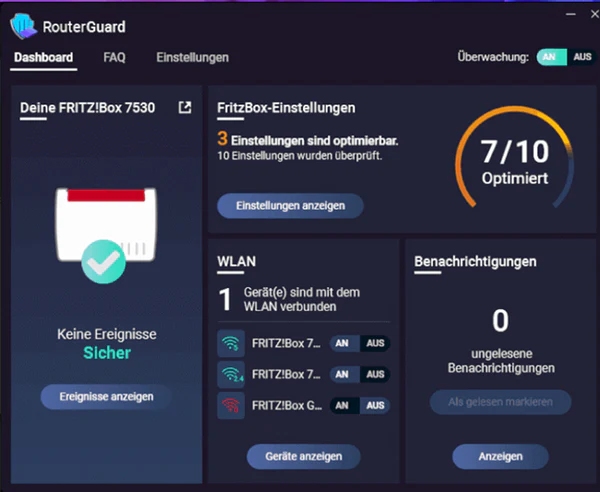Go to the Einstellungen tab
Screen dimensions: 600x492
[x=192, y=58]
